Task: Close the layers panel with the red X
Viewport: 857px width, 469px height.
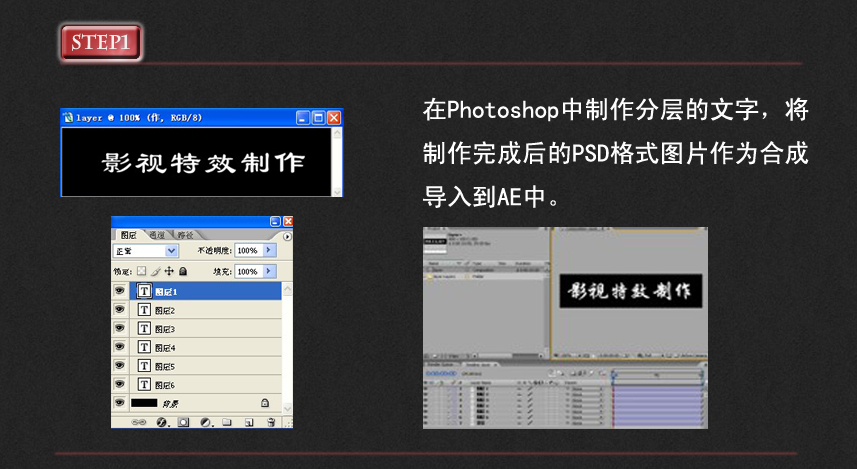Action: 287,221
